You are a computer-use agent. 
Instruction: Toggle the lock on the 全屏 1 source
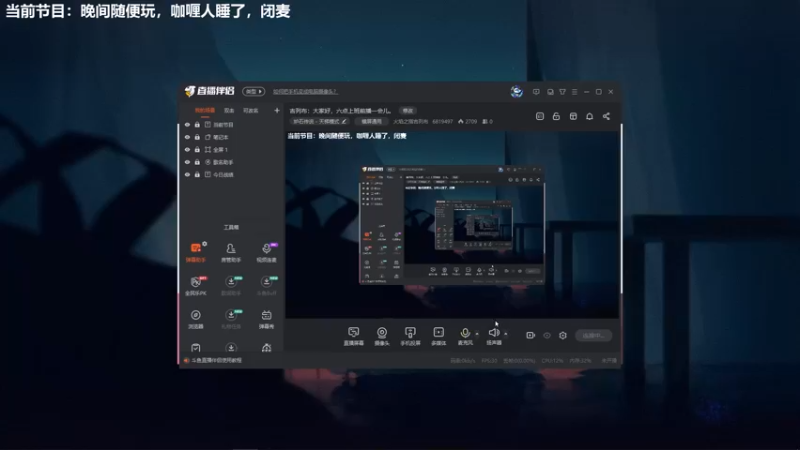197,149
